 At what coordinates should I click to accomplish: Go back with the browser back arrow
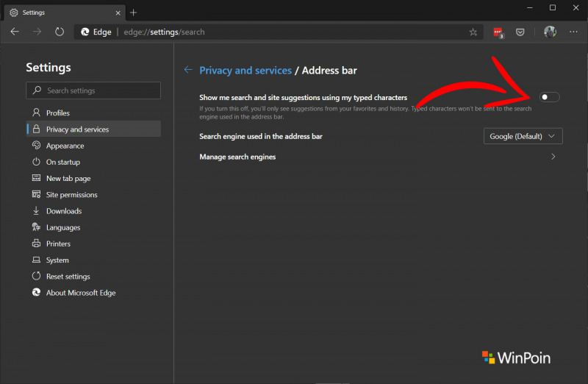[x=15, y=32]
